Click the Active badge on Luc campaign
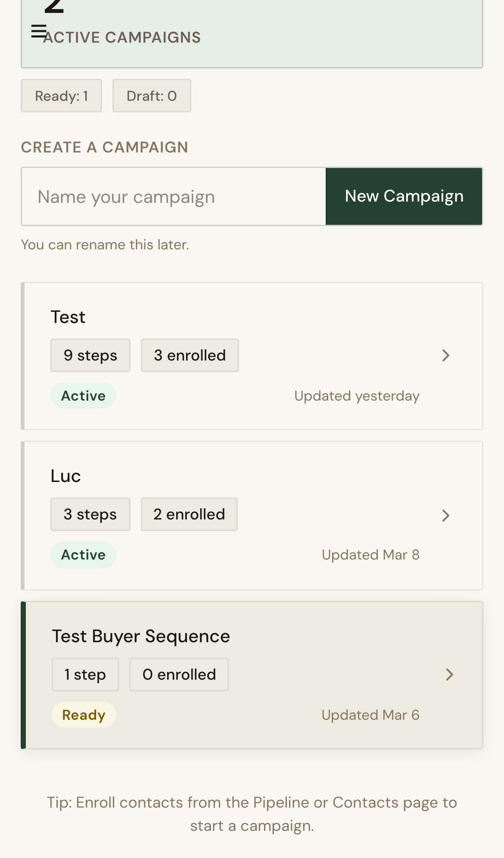This screenshot has width=504, height=858. point(83,555)
